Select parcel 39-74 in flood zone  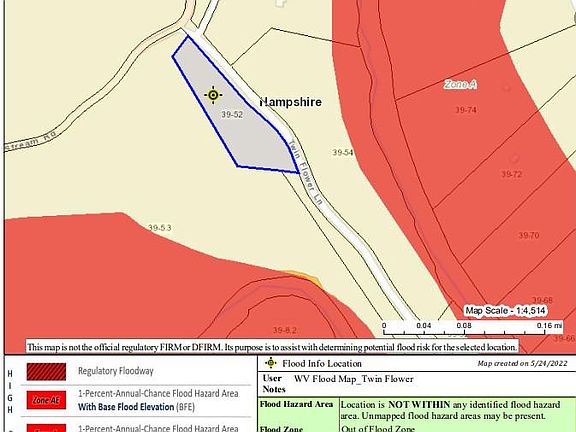466,109
